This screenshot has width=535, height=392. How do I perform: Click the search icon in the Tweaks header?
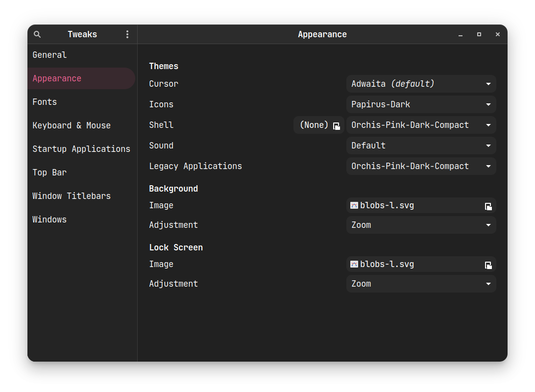click(x=37, y=34)
